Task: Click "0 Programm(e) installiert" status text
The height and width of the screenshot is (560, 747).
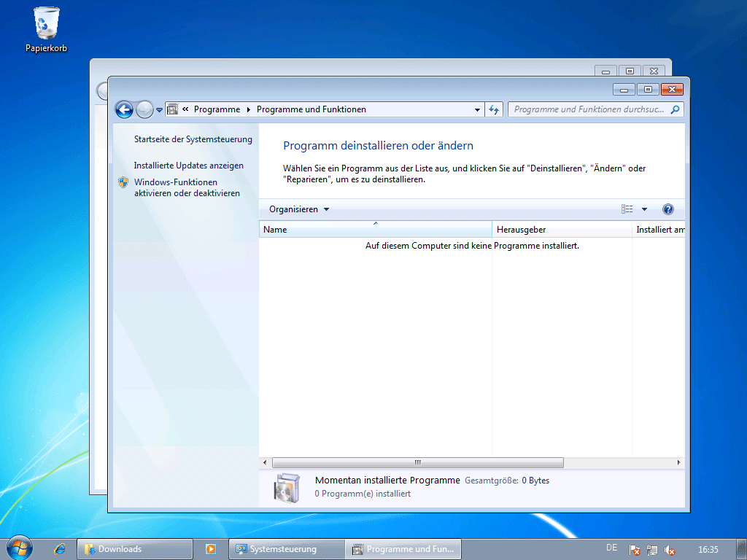Action: 363,494
